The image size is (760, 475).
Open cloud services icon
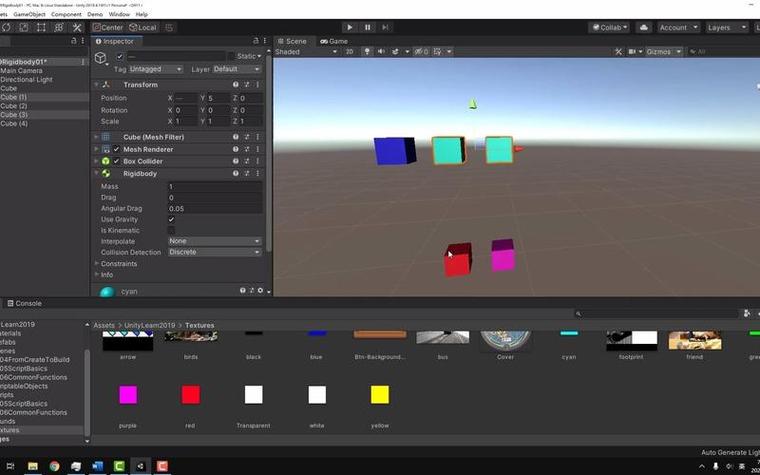644,28
